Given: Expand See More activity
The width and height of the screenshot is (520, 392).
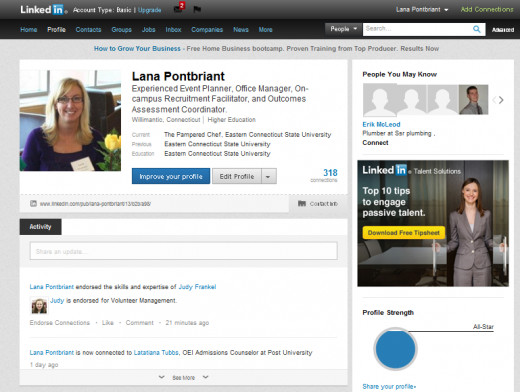Looking at the screenshot, I should 183,377.
